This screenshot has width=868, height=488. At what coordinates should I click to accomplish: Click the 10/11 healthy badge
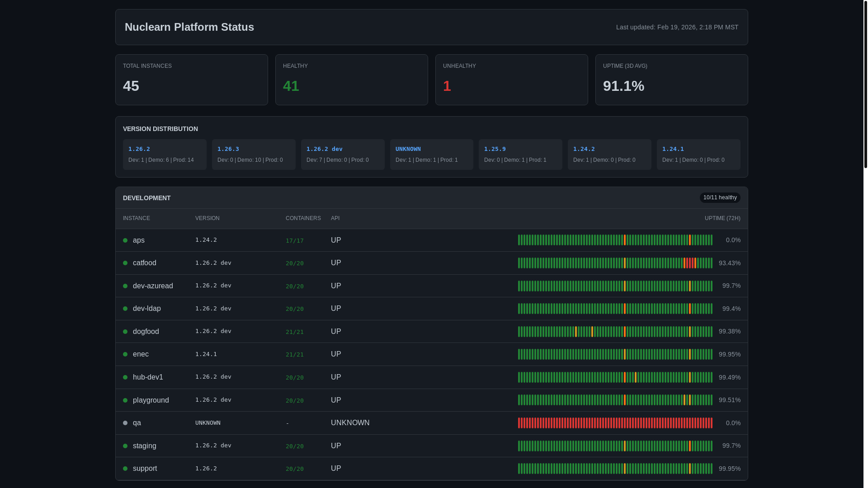(x=720, y=197)
